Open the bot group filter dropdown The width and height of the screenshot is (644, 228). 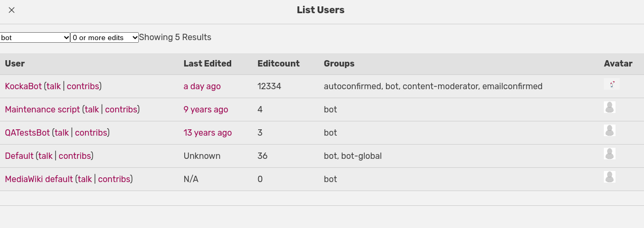coord(35,37)
